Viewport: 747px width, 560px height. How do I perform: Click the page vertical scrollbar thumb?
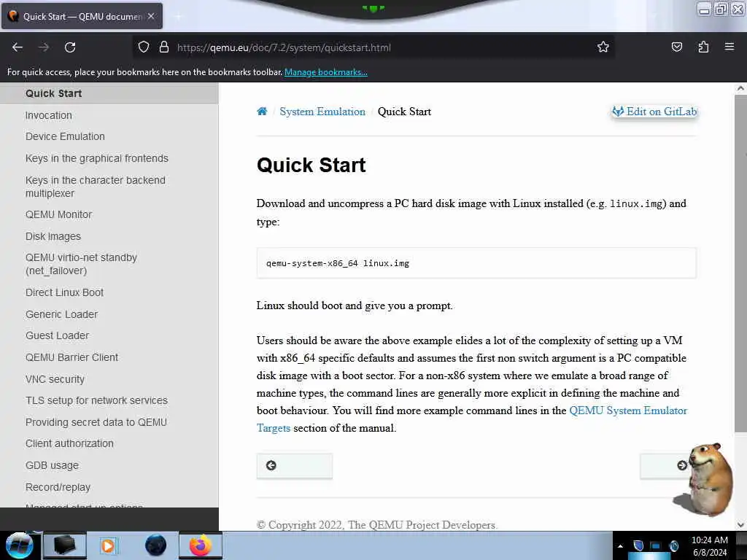coord(740,264)
